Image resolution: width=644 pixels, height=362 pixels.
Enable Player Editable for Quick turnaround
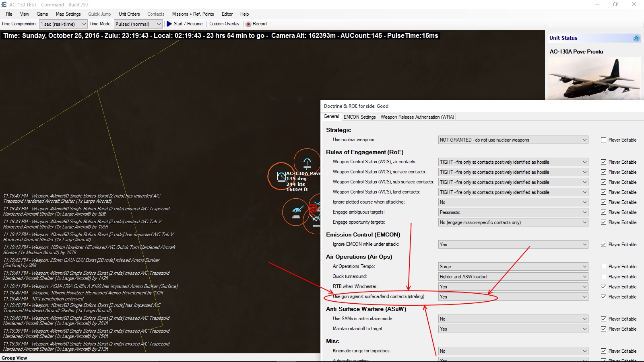tap(603, 277)
